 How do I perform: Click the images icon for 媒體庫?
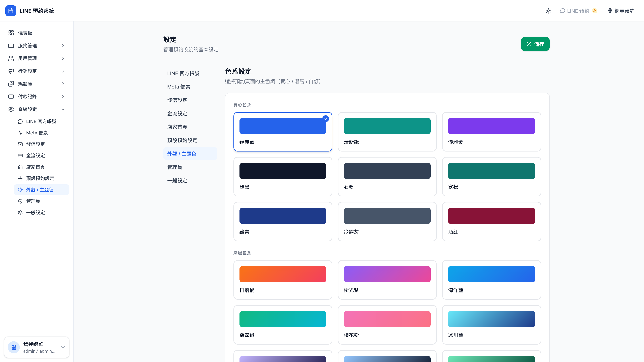11,84
